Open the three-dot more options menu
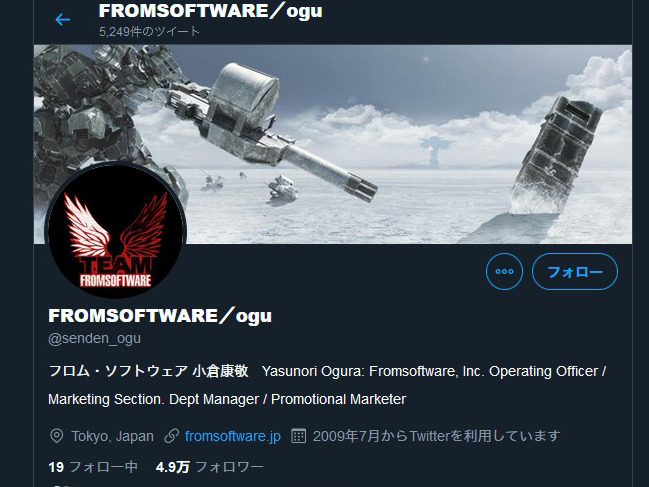The width and height of the screenshot is (649, 487). coord(504,271)
